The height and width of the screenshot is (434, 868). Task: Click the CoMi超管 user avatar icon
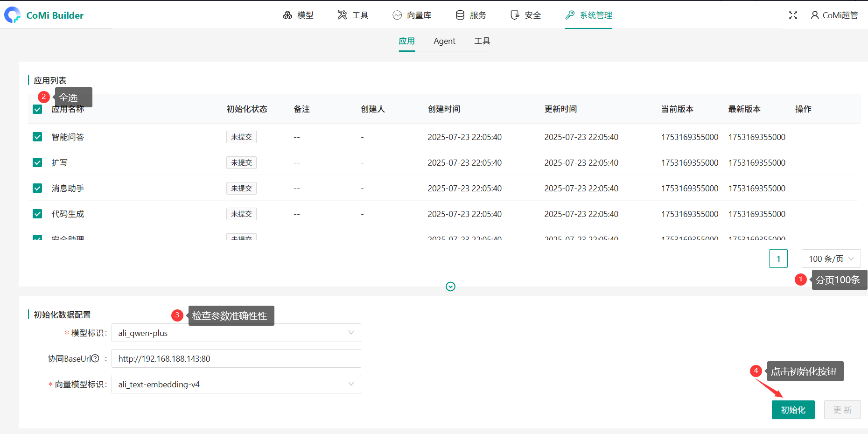coord(815,15)
